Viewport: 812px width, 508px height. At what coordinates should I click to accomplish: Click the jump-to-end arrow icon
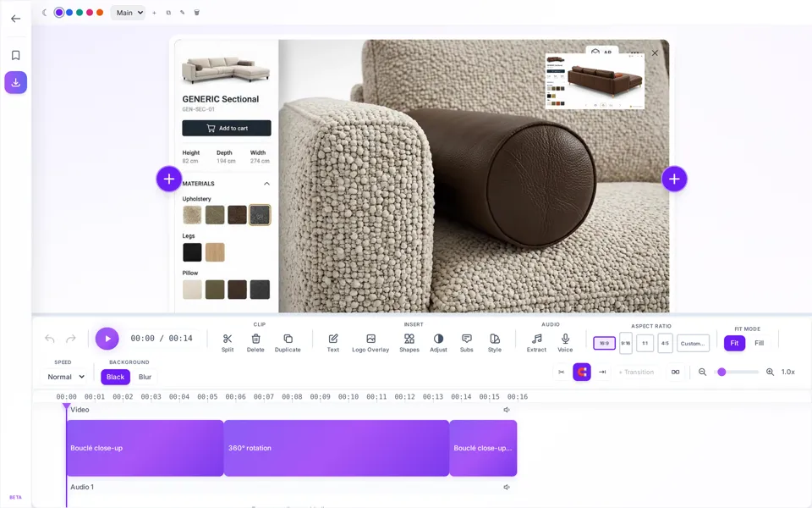[x=602, y=372]
